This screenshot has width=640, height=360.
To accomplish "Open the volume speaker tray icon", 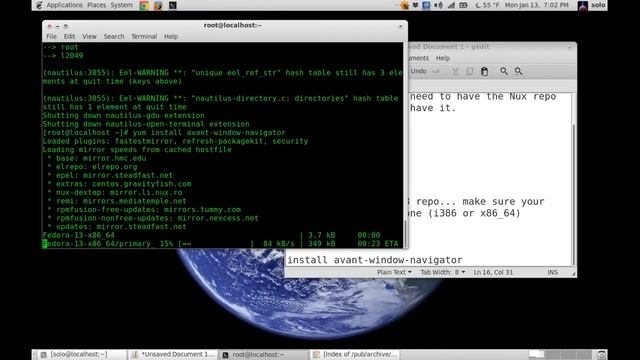I will pos(438,5).
